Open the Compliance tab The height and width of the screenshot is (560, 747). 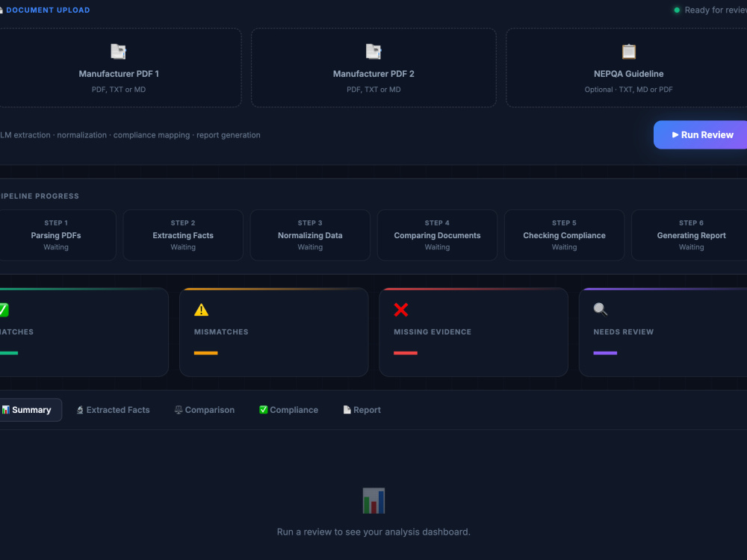click(288, 410)
